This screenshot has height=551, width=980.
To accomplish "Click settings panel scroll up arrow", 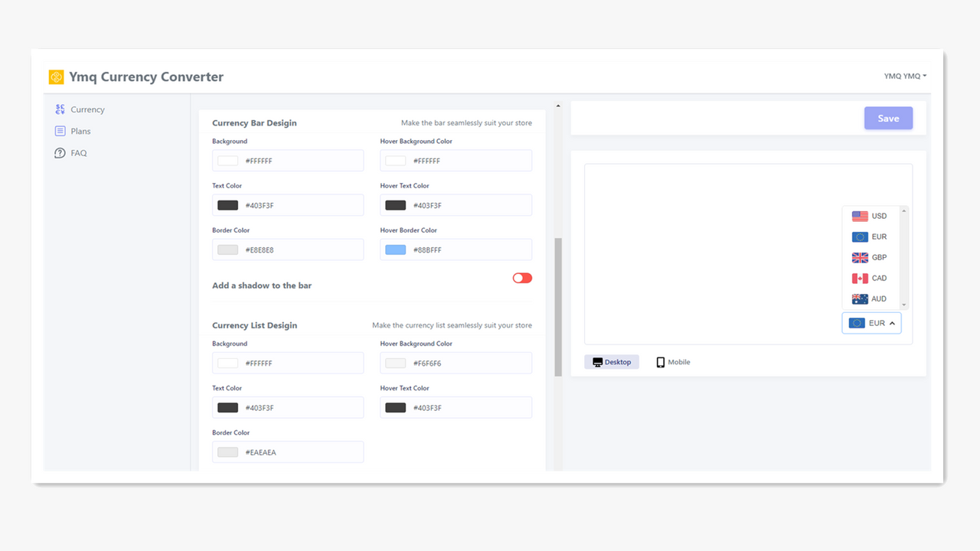I will [x=558, y=106].
